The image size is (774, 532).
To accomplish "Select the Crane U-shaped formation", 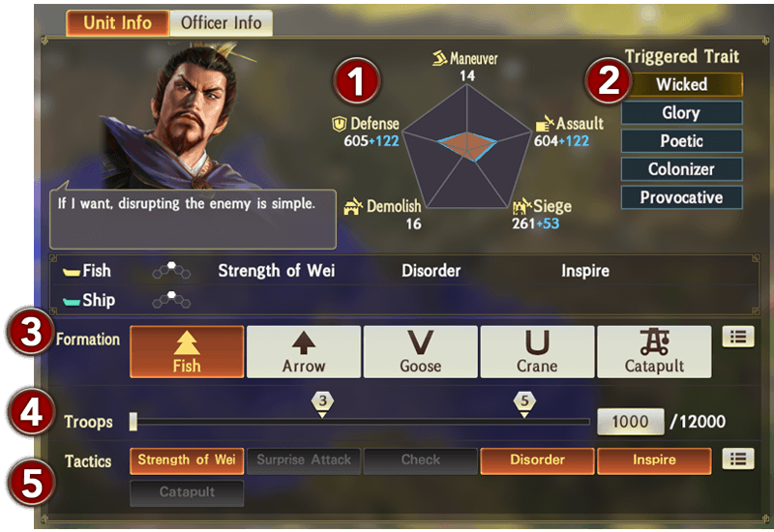I will click(x=537, y=352).
